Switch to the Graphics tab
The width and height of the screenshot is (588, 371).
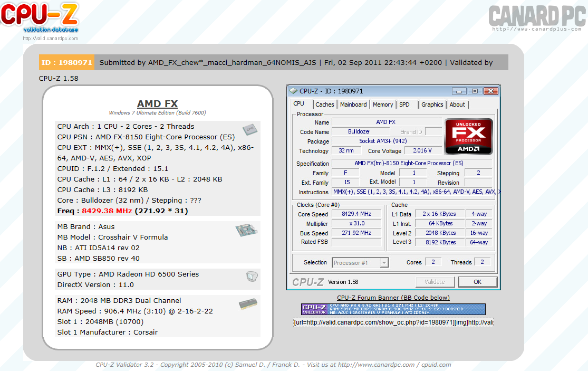point(432,104)
